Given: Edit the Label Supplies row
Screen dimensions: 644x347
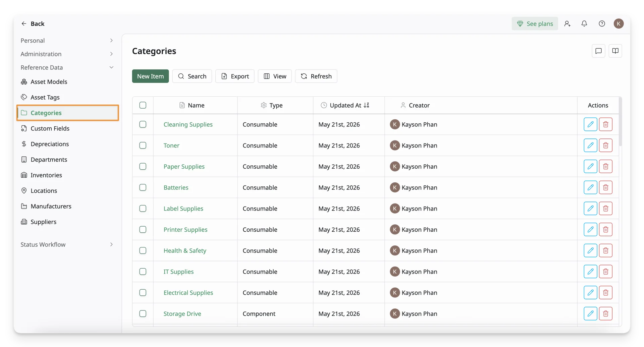Looking at the screenshot, I should (590, 209).
